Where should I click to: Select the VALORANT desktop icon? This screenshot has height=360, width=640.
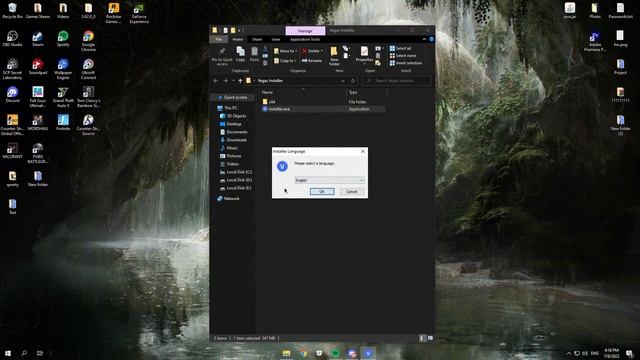[x=13, y=151]
